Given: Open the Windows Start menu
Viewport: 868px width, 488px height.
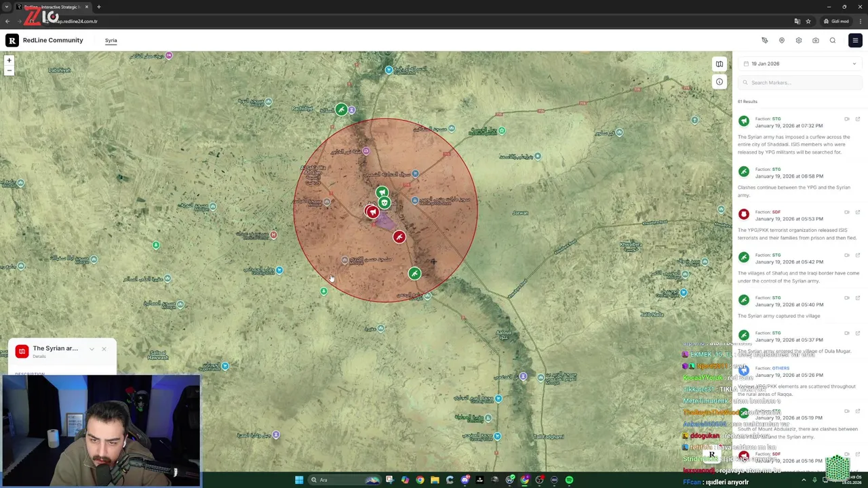Looking at the screenshot, I should [298, 480].
